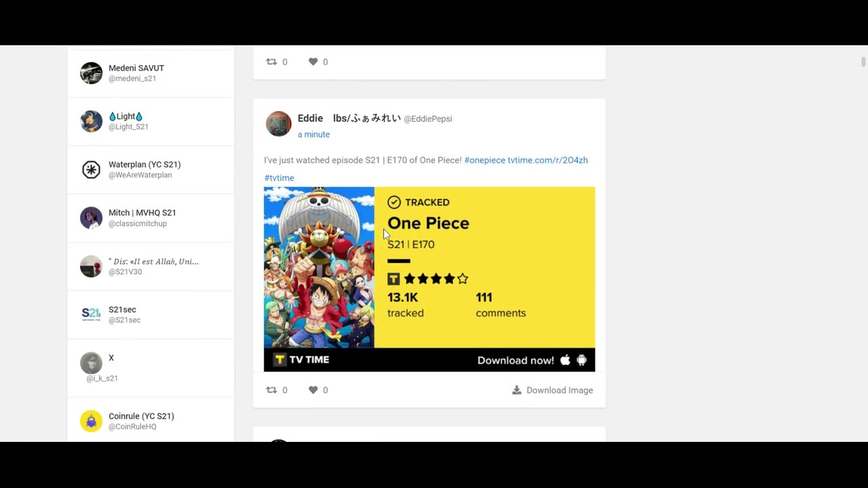Select @S21sec handle text

[125, 320]
